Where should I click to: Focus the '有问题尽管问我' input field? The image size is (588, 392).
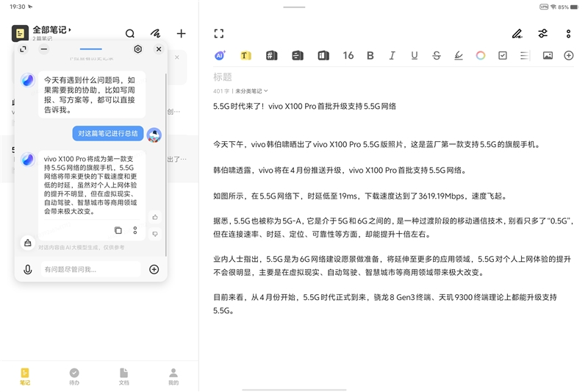point(90,269)
